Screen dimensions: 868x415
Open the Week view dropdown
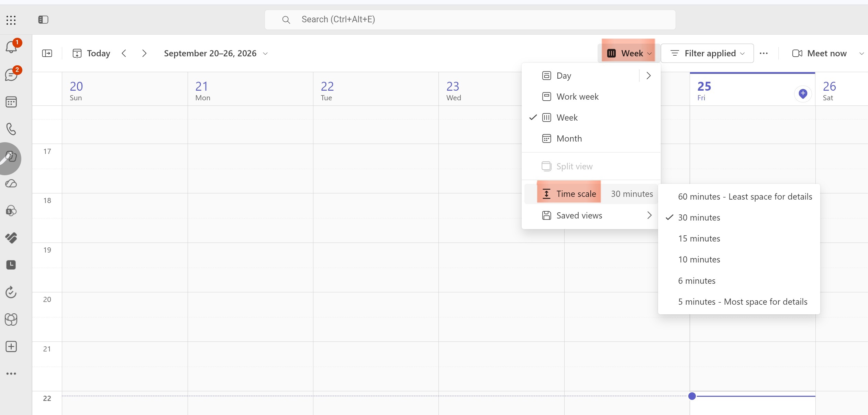click(x=629, y=53)
